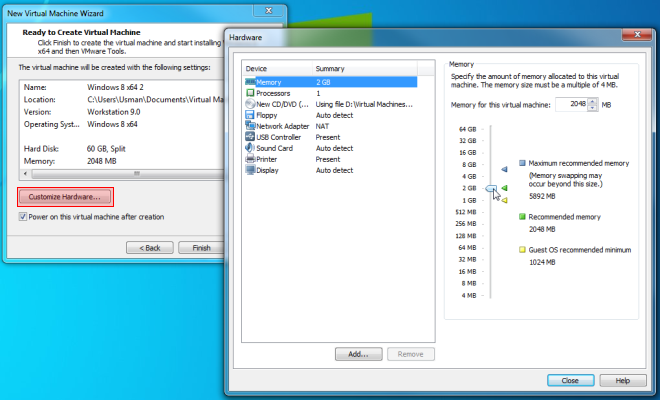Image resolution: width=660 pixels, height=400 pixels.
Task: Select the Printer device icon
Action: (x=250, y=159)
